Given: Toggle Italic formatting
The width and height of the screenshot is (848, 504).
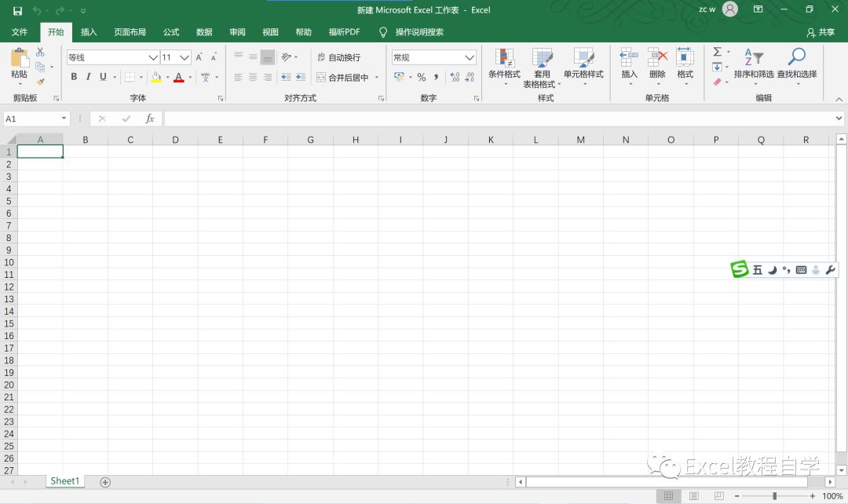Looking at the screenshot, I should [88, 77].
